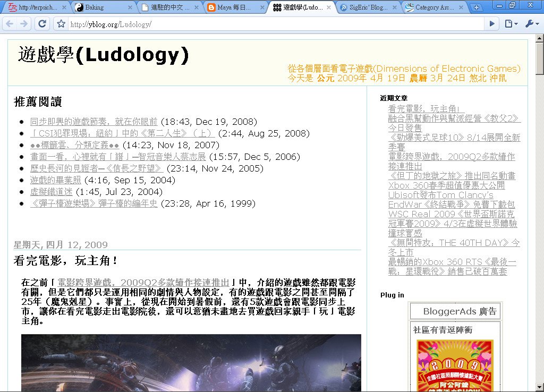Close the Category Arc tab
The image size is (544, 392).
point(461,7)
